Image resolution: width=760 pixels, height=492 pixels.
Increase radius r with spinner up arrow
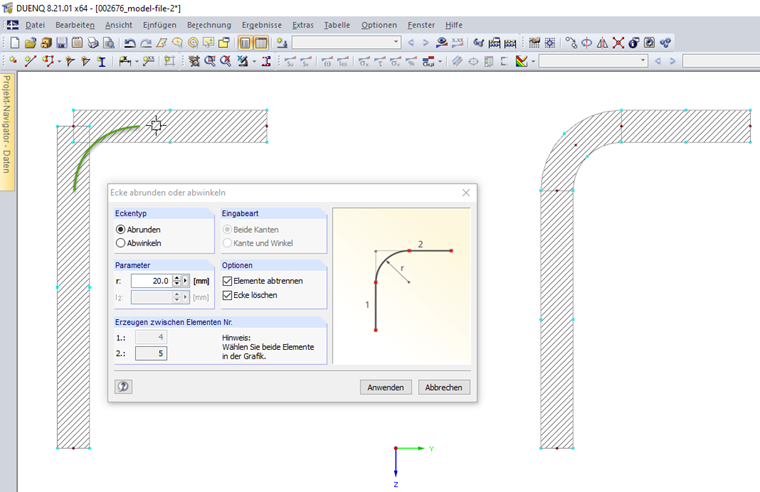[x=177, y=278]
